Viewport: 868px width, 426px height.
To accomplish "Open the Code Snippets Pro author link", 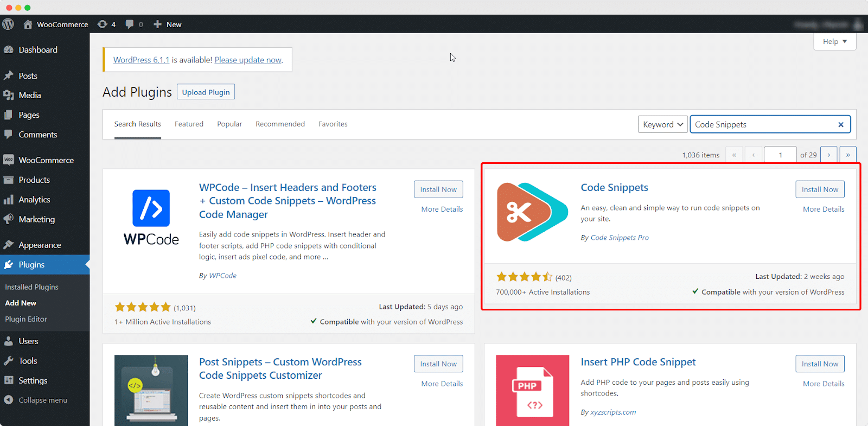I will (x=620, y=237).
